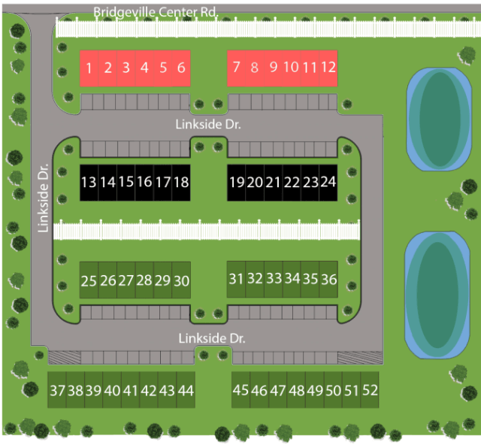This screenshot has width=481, height=448.
Task: Select green lot number 36
Action: point(328,279)
